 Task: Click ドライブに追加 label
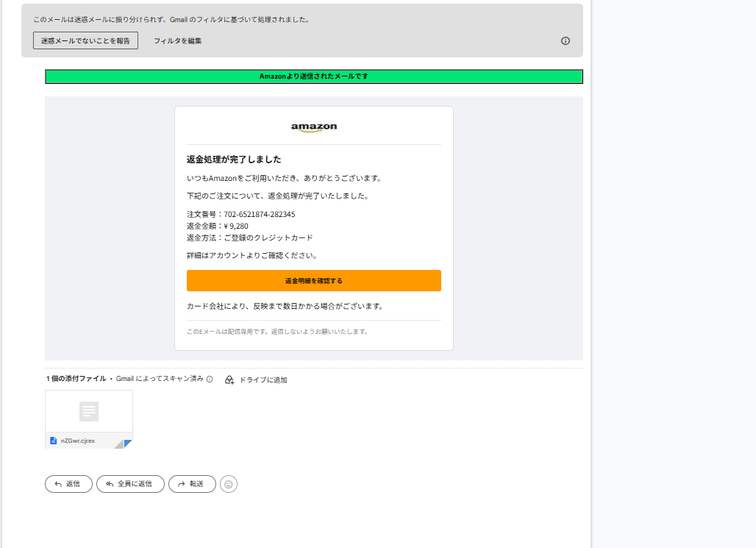tap(263, 380)
